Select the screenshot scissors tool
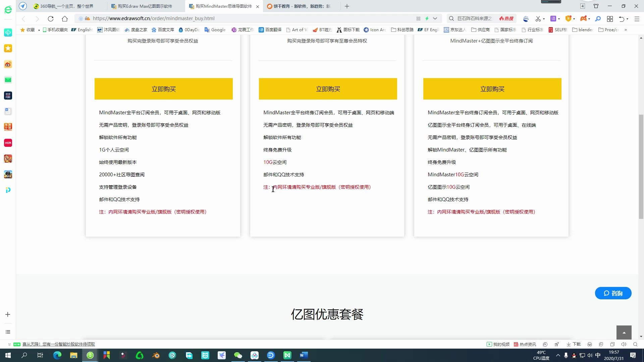 click(538, 19)
